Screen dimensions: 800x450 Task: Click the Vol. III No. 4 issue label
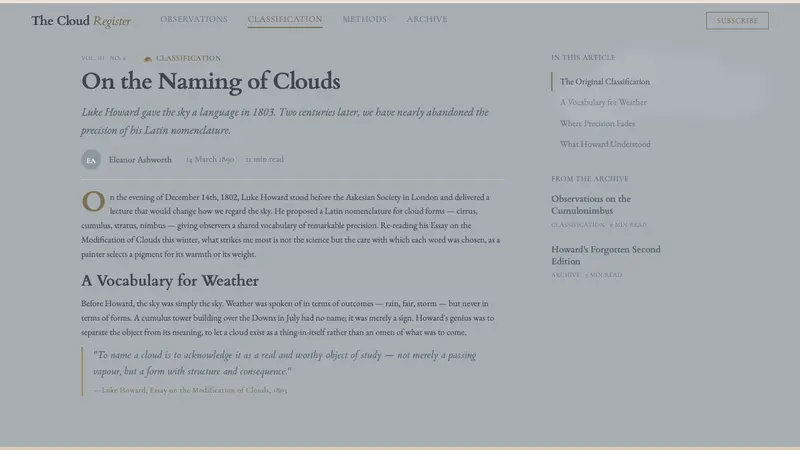(104, 58)
